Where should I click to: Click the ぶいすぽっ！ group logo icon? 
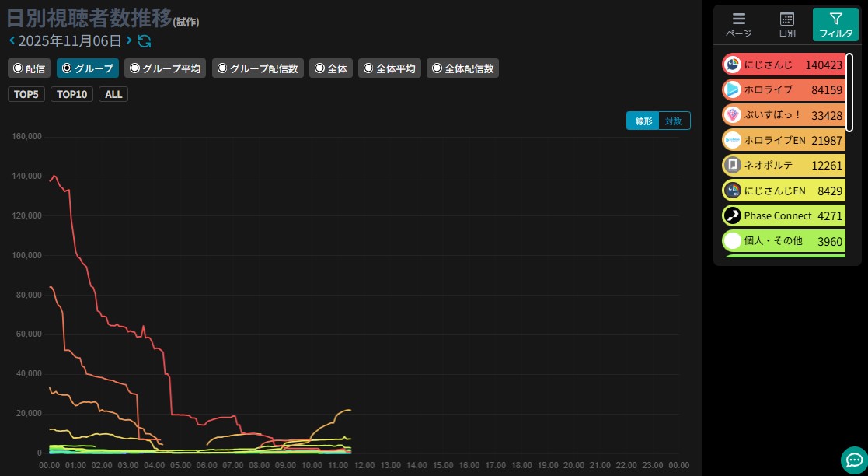pyautogui.click(x=733, y=114)
